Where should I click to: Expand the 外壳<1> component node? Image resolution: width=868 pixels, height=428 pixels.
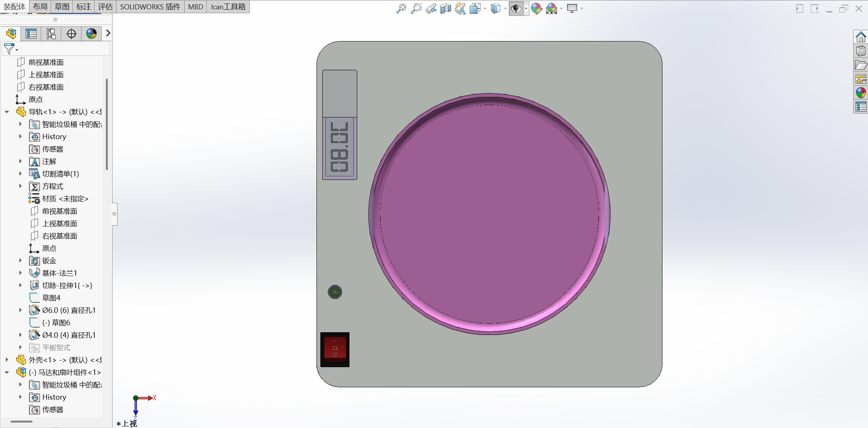click(x=7, y=360)
